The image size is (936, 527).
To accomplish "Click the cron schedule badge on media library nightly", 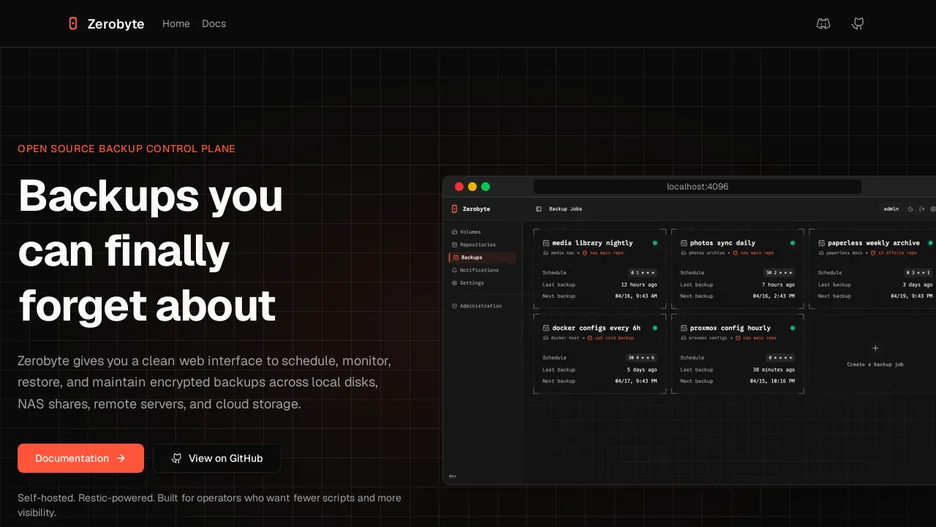I will pyautogui.click(x=643, y=273).
